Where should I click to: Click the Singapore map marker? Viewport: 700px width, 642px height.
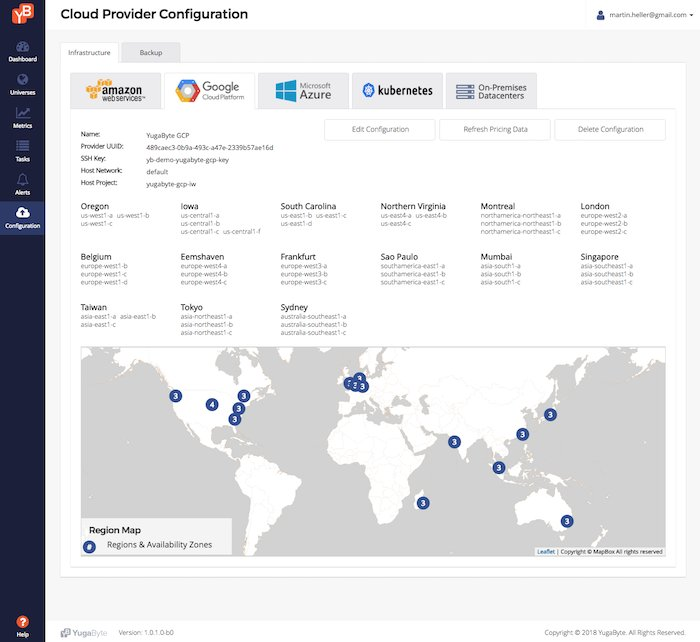pyautogui.click(x=499, y=467)
